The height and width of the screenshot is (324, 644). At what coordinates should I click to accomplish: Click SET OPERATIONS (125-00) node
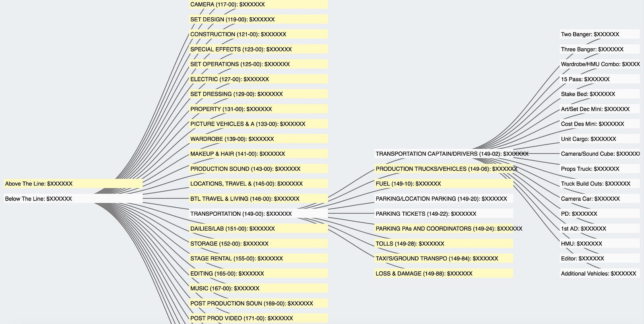point(258,64)
